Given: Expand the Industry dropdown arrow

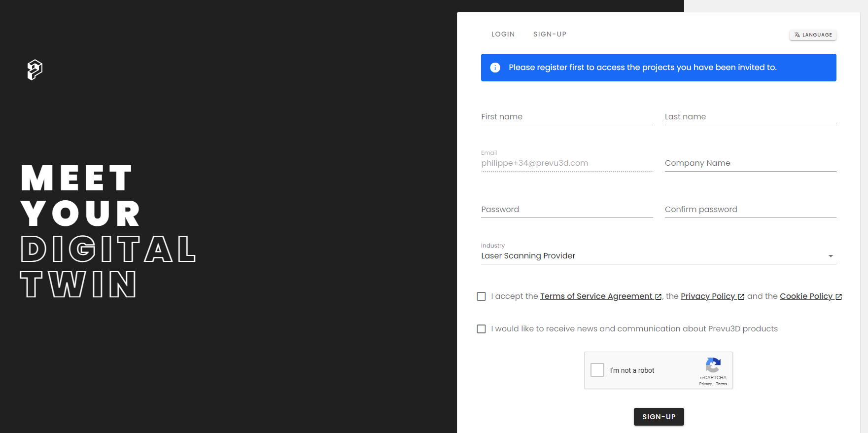Looking at the screenshot, I should point(831,256).
